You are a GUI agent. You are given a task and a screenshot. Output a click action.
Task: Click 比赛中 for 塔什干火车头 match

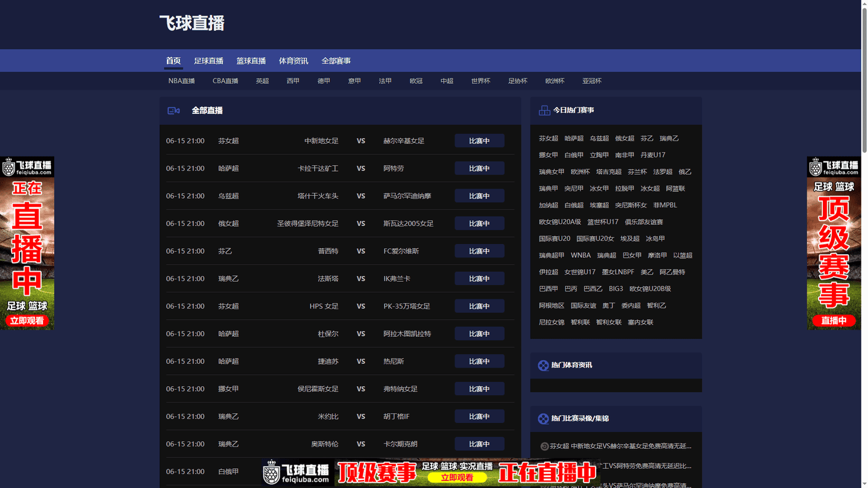[479, 196]
